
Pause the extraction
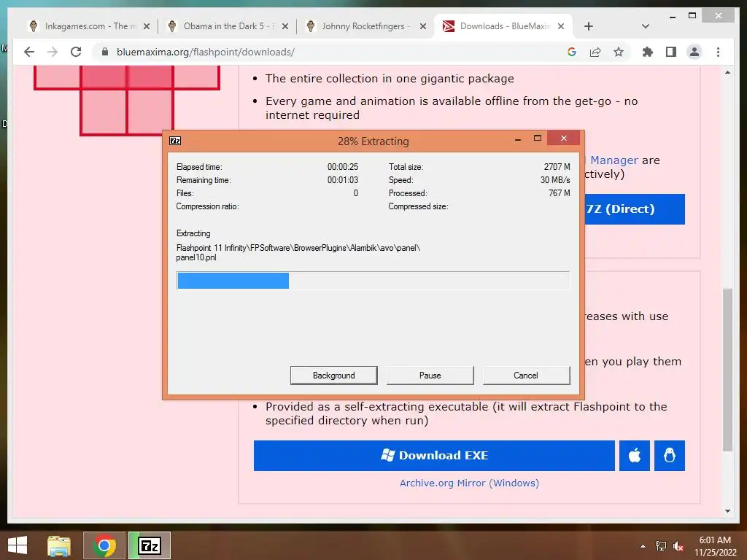tap(430, 376)
